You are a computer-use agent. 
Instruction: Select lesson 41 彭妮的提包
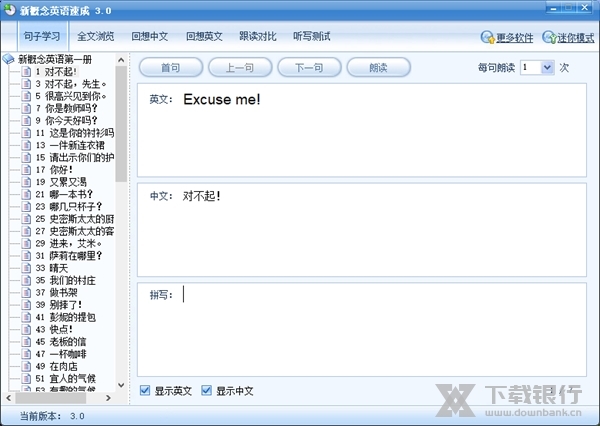click(65, 317)
